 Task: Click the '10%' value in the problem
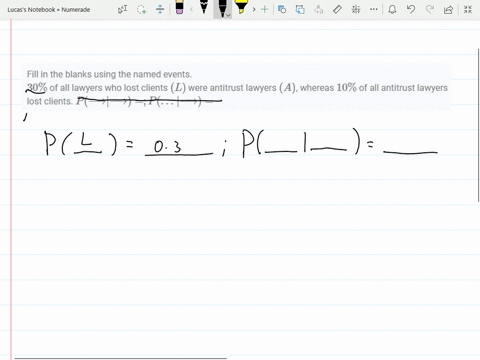[346, 88]
